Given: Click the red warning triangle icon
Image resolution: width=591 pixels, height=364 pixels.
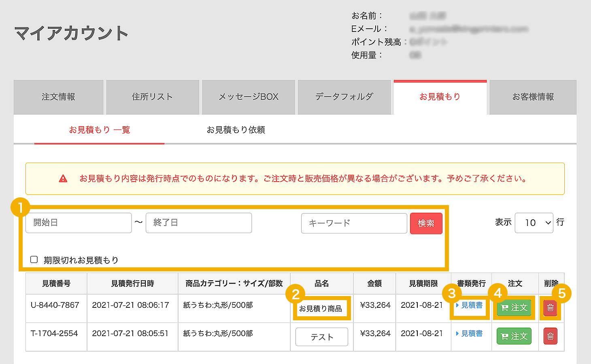Looking at the screenshot, I should click(63, 178).
